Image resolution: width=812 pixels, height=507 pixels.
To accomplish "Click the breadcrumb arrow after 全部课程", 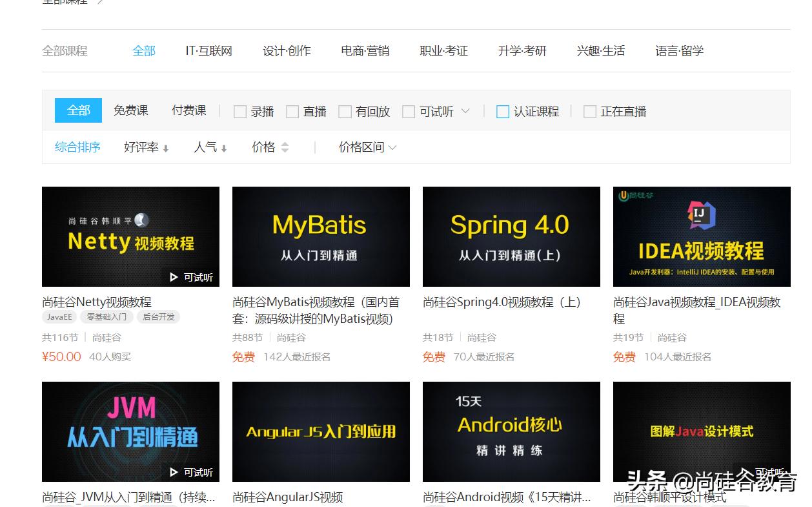I will click(100, 2).
